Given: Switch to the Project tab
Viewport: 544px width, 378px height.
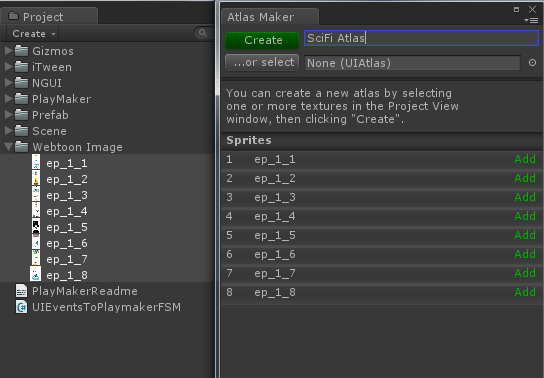Looking at the screenshot, I should 49,17.
